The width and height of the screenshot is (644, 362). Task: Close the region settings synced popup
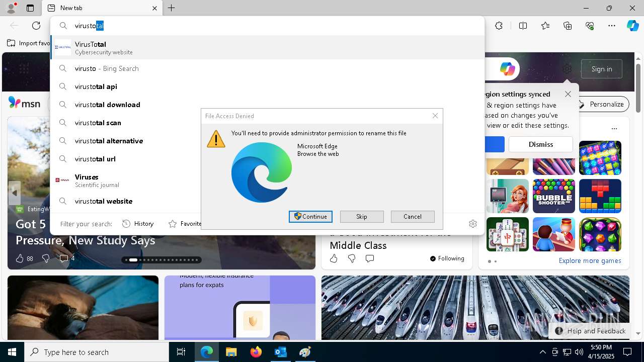568,94
